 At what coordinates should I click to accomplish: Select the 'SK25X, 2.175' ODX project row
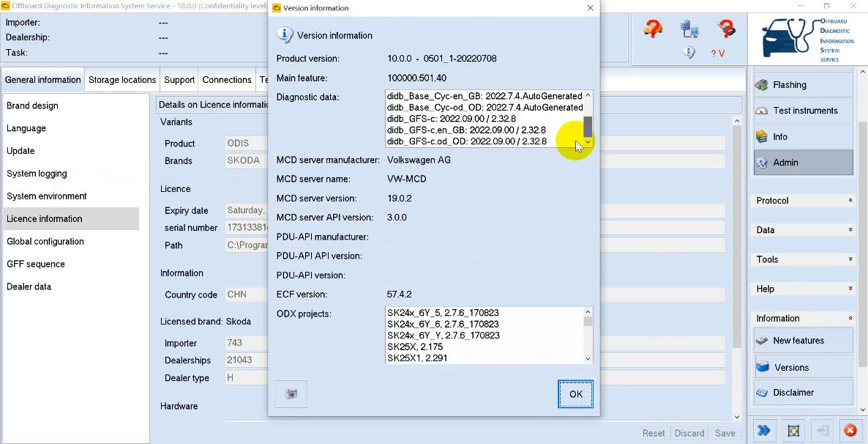(415, 347)
